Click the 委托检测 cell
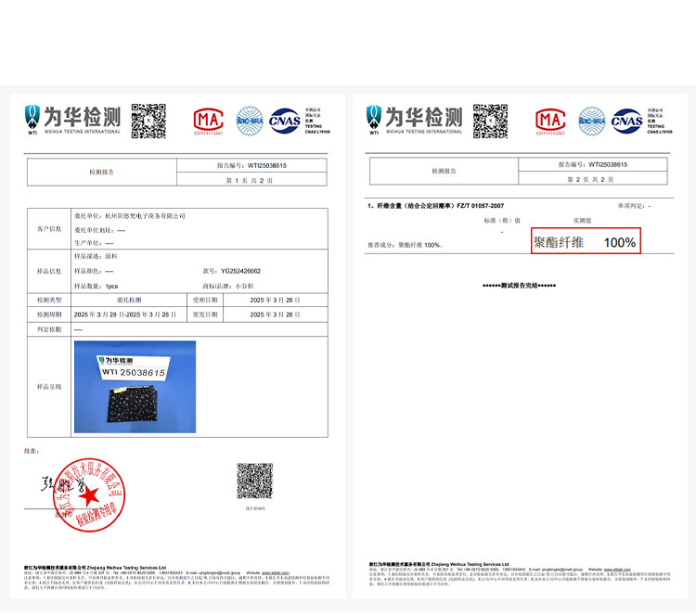 point(129,300)
